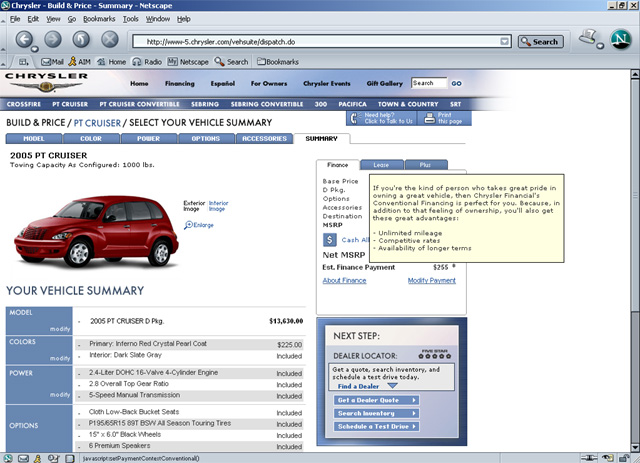The height and width of the screenshot is (463, 640).
Task: Open the Bookmarks menu
Action: (99, 19)
